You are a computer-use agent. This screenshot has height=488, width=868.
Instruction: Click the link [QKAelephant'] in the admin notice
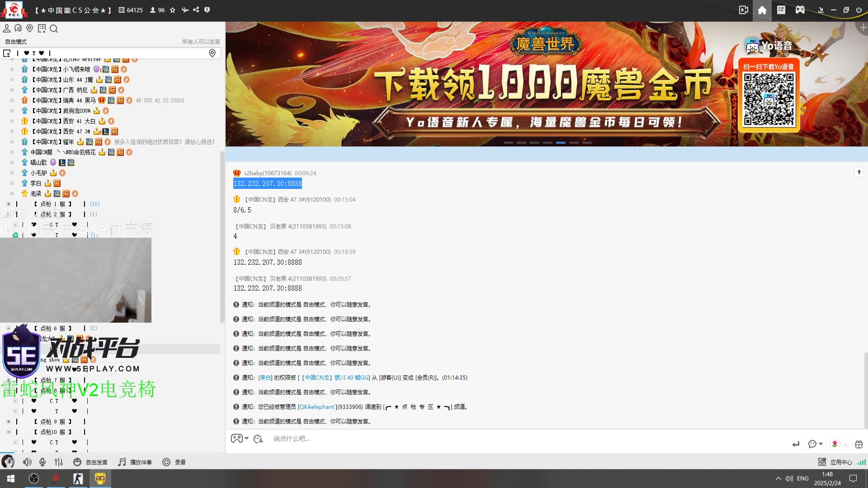[317, 407]
